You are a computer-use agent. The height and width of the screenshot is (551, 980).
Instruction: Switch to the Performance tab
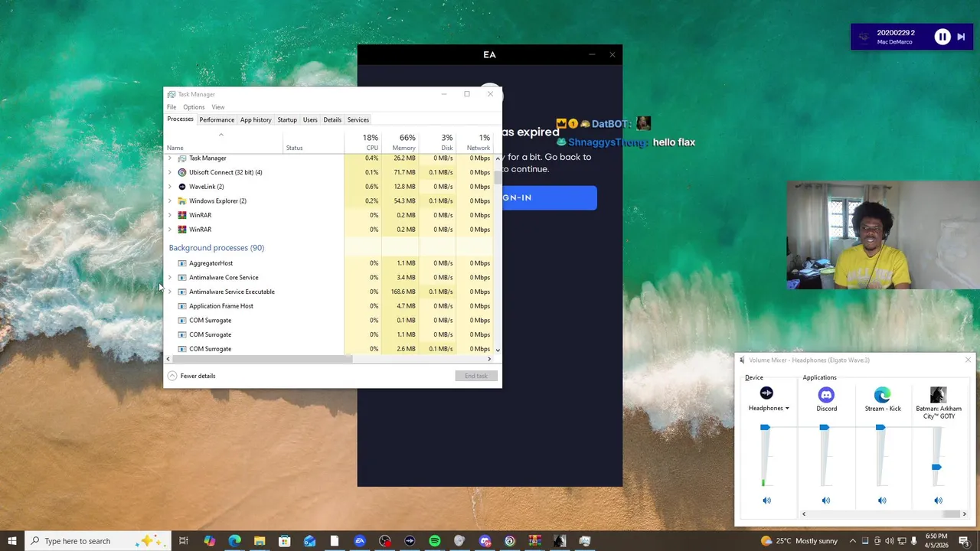coord(217,119)
